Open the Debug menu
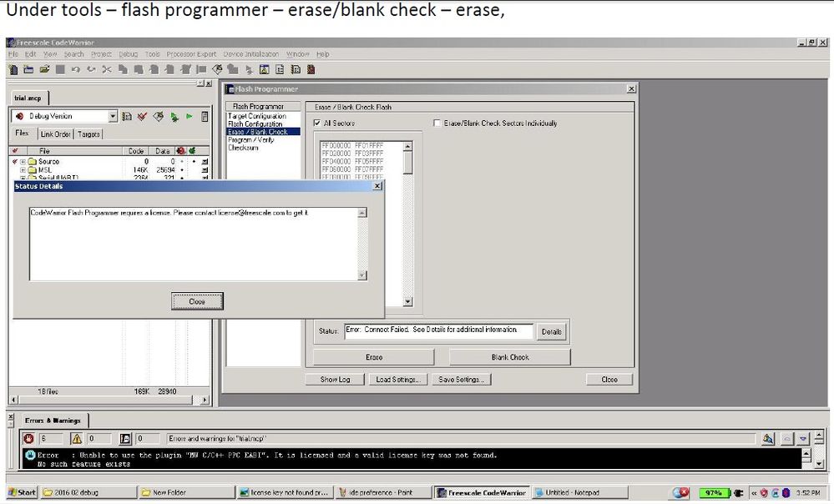 click(x=128, y=53)
